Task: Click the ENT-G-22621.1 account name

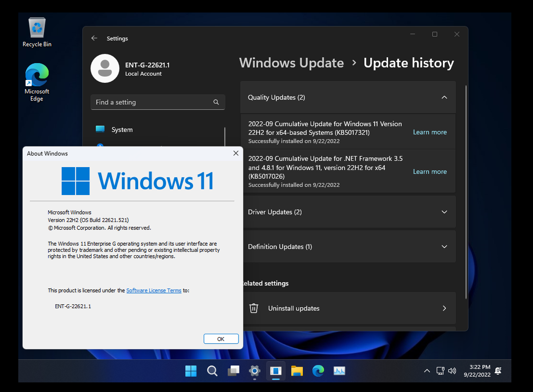Action: click(147, 65)
